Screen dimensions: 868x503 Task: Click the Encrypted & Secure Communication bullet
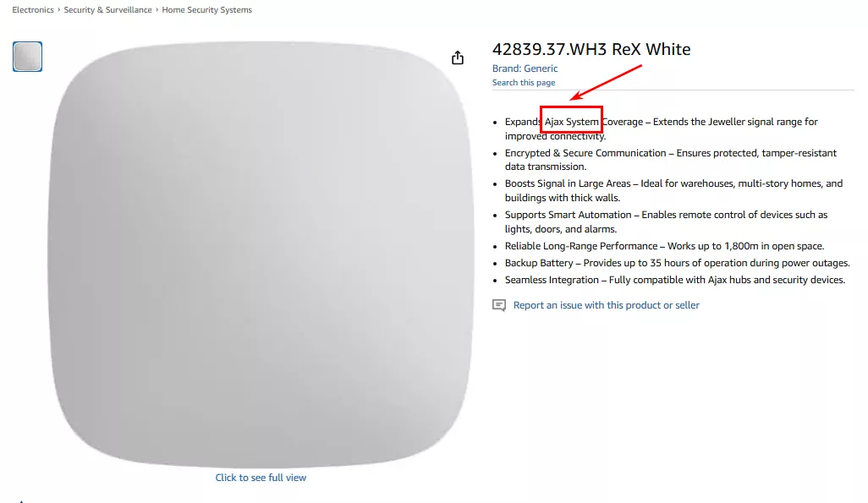670,160
